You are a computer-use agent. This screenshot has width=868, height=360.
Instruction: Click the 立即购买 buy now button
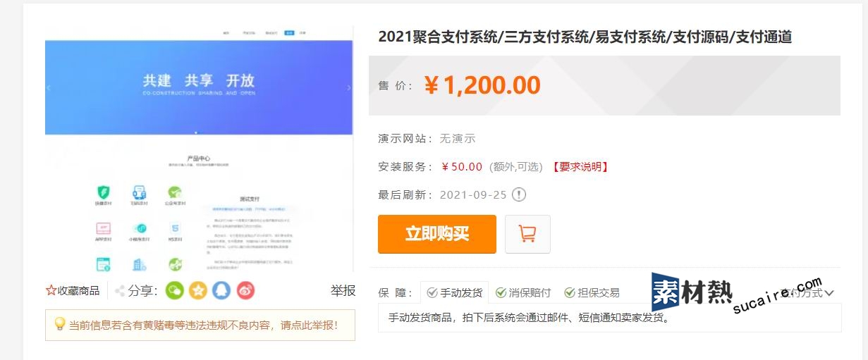pyautogui.click(x=437, y=234)
